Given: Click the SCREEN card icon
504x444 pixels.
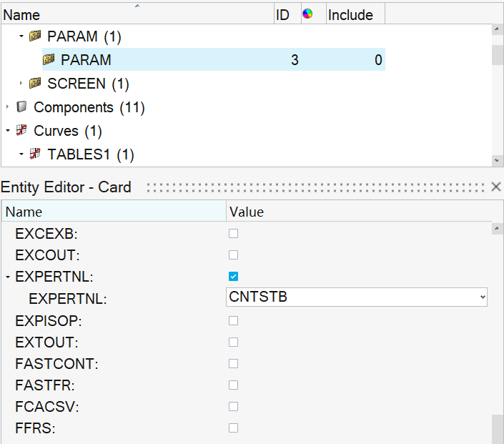Looking at the screenshot, I should point(35,84).
